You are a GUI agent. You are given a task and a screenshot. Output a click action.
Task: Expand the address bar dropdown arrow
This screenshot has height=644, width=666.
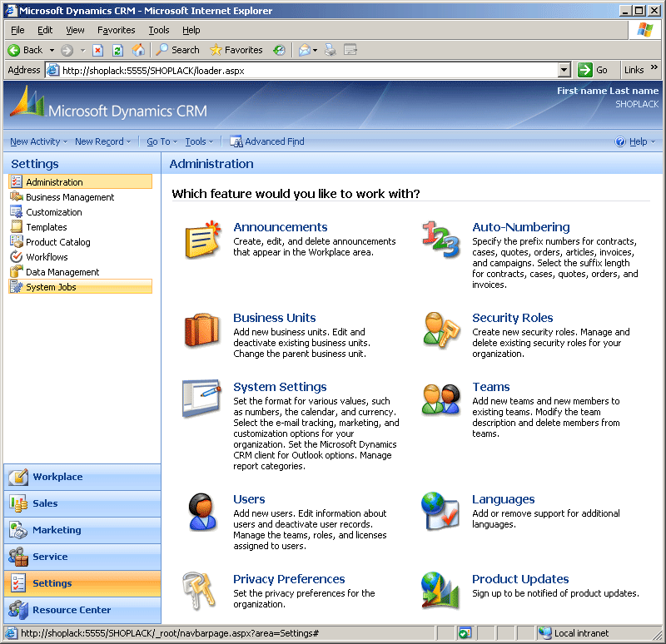pos(564,70)
